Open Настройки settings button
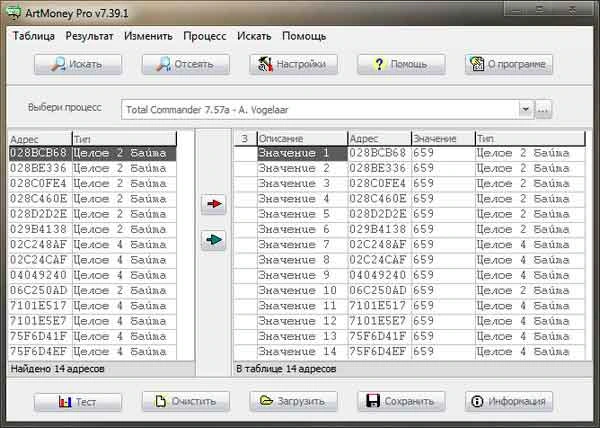The width and height of the screenshot is (600, 428). tap(293, 64)
